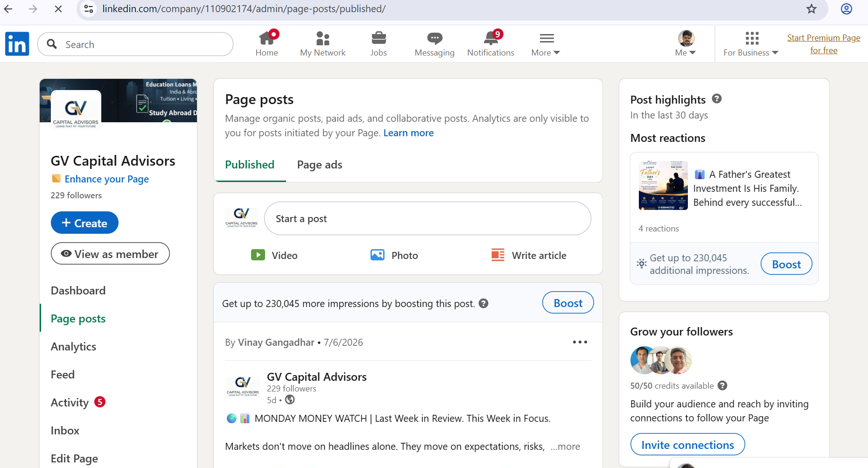The image size is (868, 468).
Task: Click GV logo in the post header
Action: tap(243, 386)
